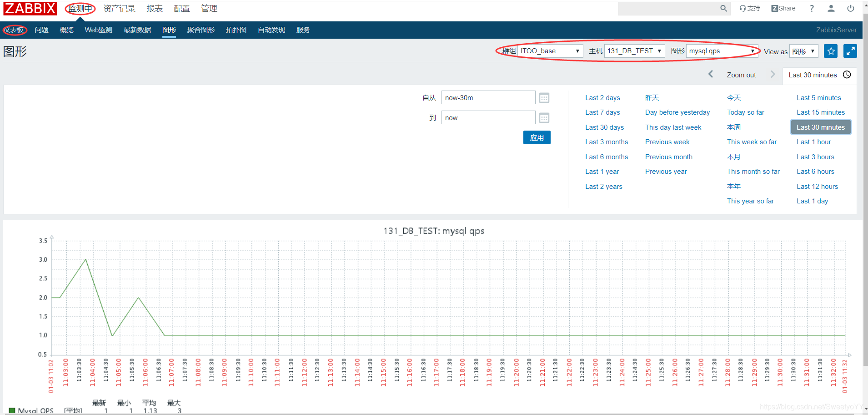868x415 pixels.
Task: Open the user profile icon
Action: point(831,8)
